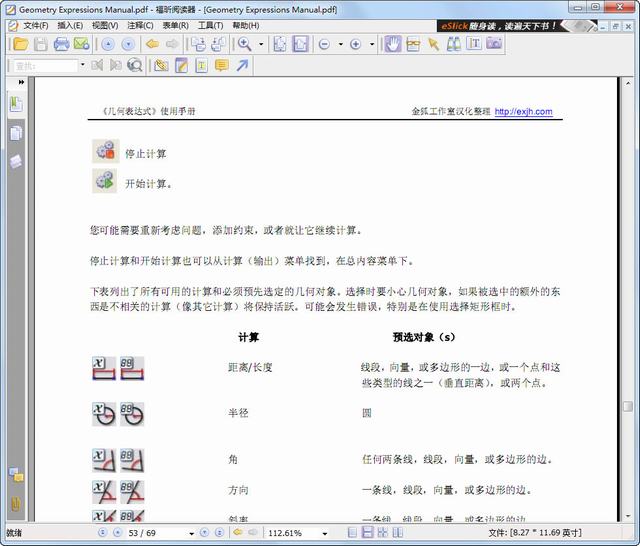Email the PDF using the envelope icon

click(82, 44)
